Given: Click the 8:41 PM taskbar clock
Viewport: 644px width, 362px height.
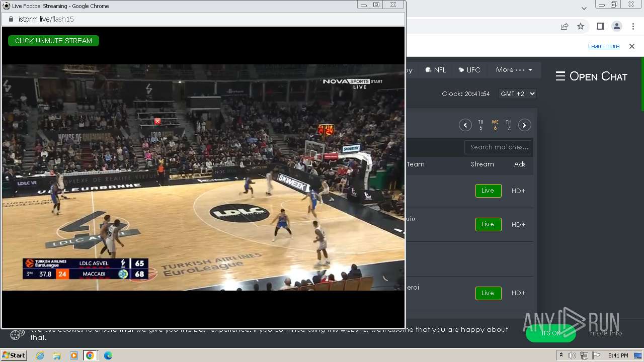Looking at the screenshot, I should click(x=618, y=355).
